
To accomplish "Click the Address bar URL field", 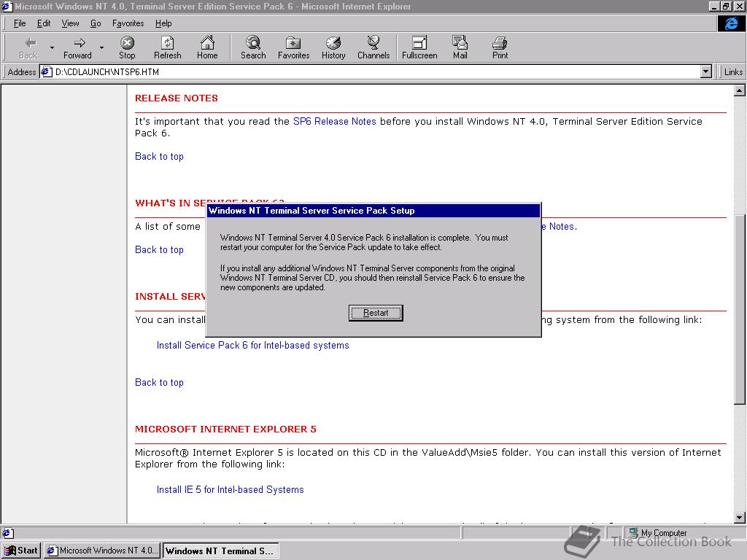I will point(376,72).
